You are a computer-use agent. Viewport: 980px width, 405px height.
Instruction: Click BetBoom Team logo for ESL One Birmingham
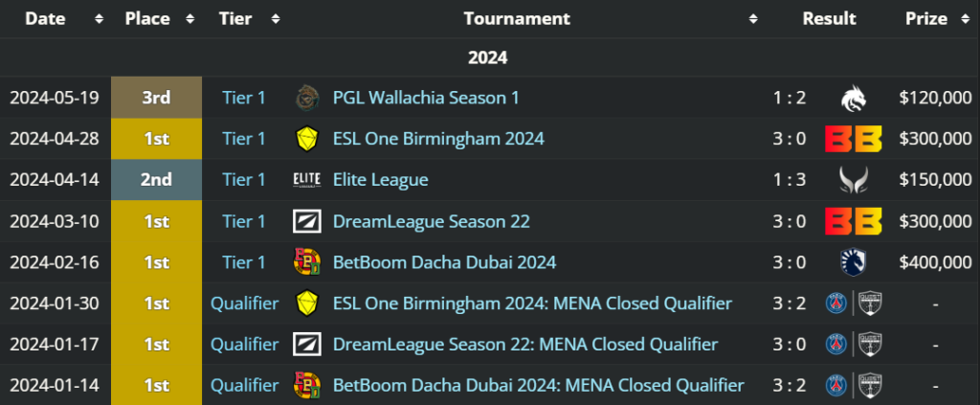pyautogui.click(x=853, y=139)
